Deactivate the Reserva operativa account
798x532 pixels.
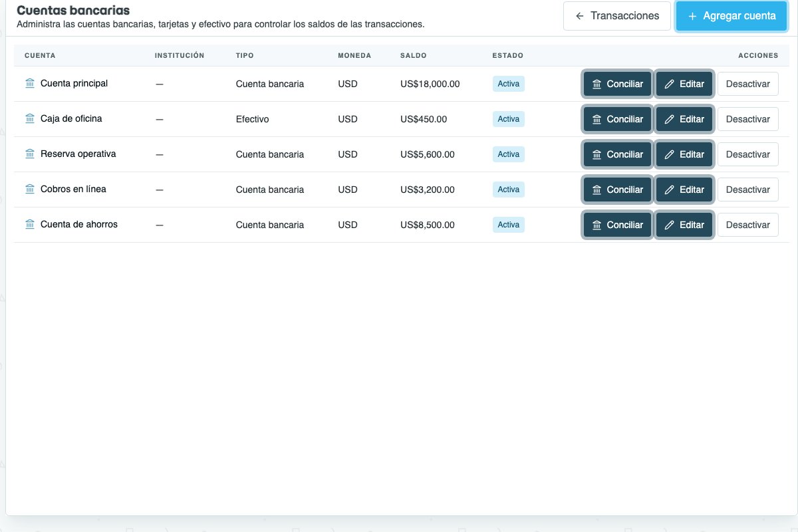748,154
